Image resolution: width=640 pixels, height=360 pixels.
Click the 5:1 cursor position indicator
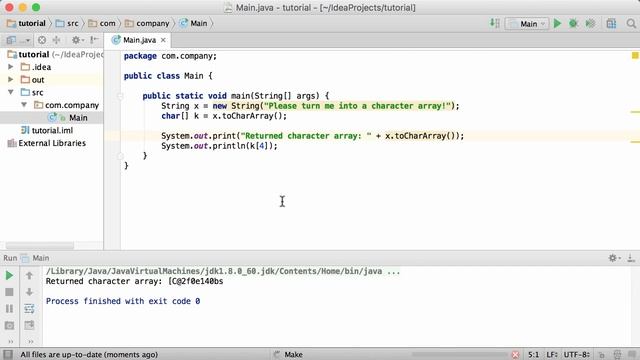pos(533,354)
